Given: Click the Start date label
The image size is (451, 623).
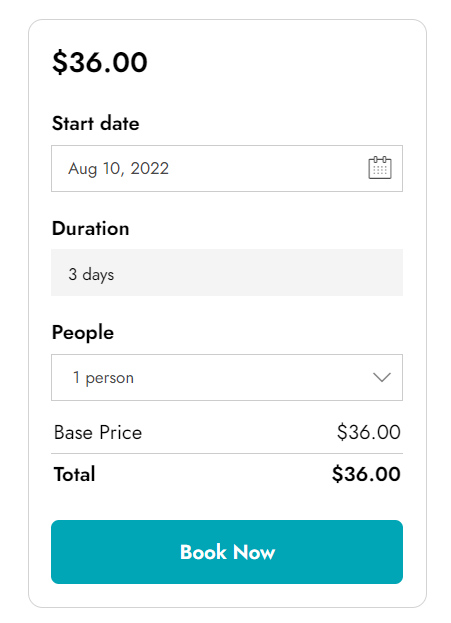Looking at the screenshot, I should [x=96, y=123].
